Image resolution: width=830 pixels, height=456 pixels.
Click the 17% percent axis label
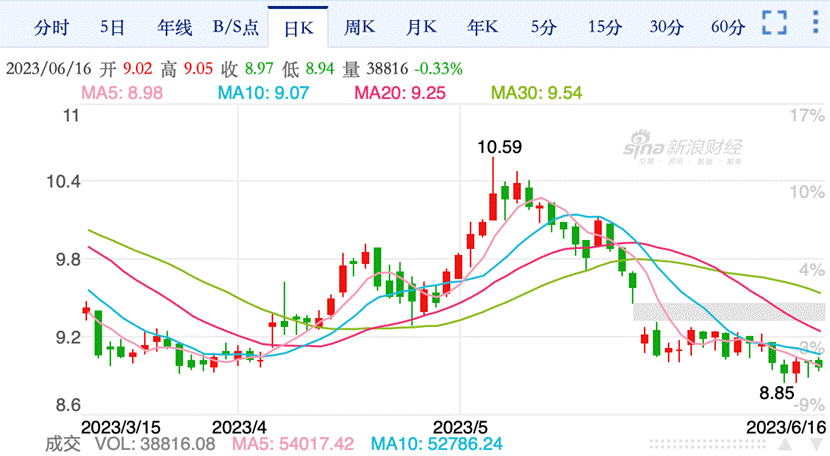coord(807,115)
